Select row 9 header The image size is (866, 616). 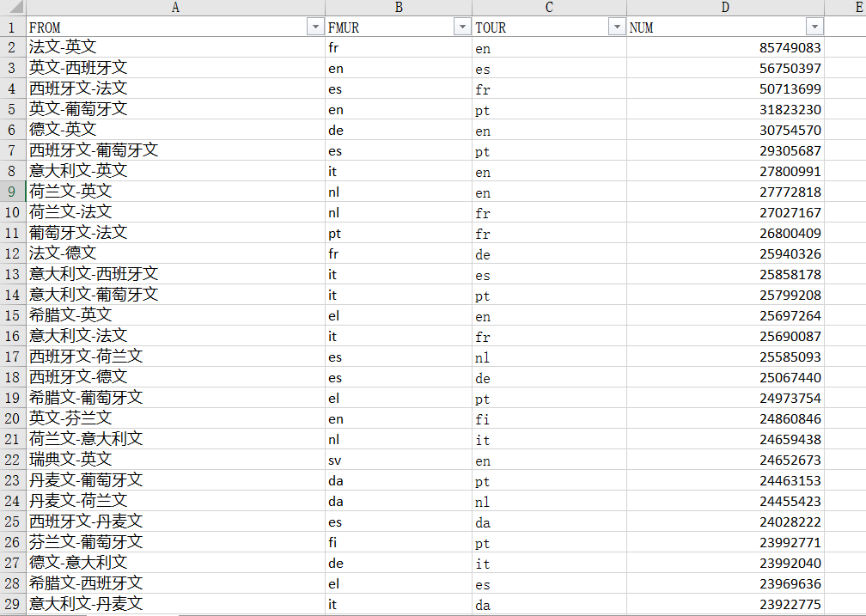pos(12,192)
